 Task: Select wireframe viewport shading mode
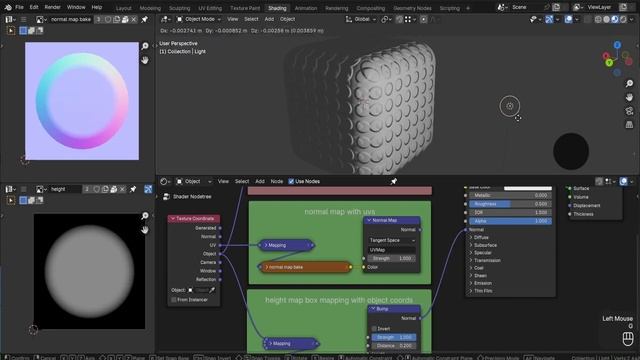click(598, 19)
